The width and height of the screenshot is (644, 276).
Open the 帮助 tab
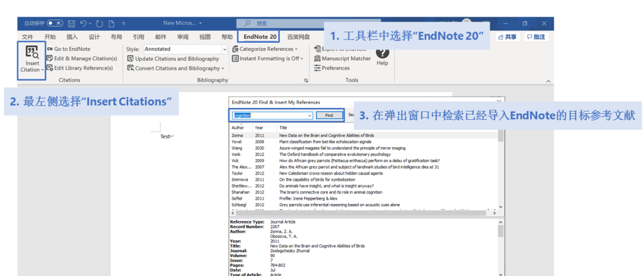pyautogui.click(x=227, y=37)
